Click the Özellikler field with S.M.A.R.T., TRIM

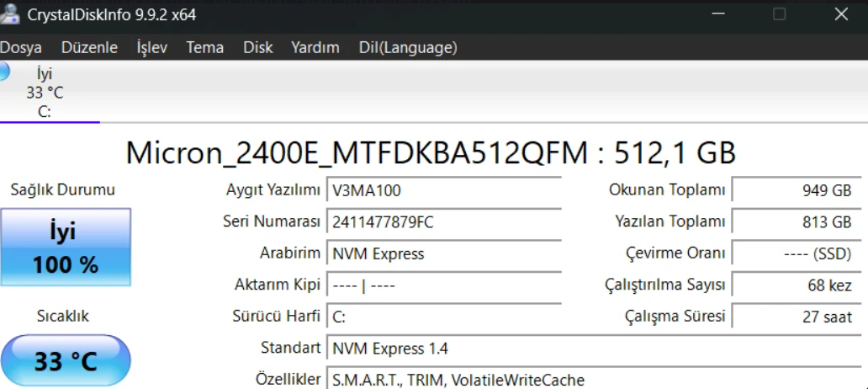pyautogui.click(x=594, y=378)
